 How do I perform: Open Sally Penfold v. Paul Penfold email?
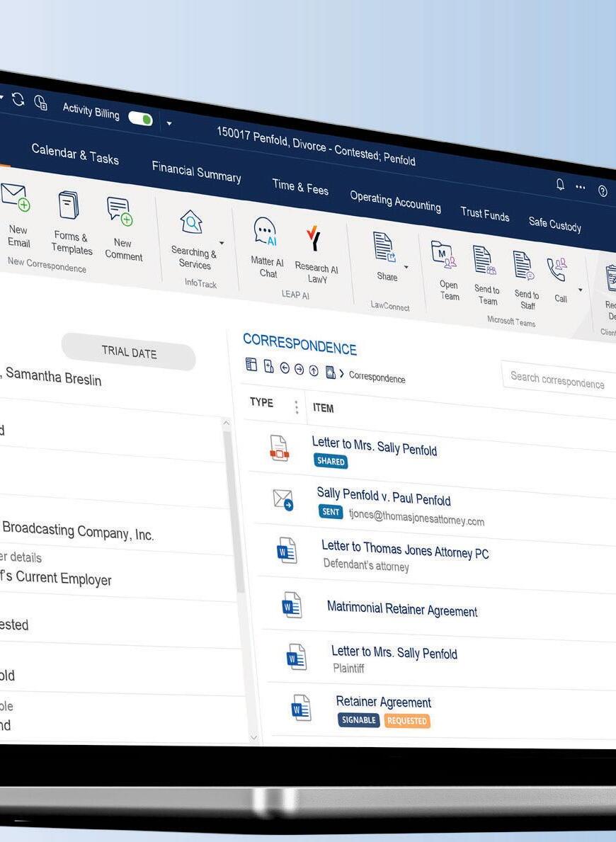(384, 496)
